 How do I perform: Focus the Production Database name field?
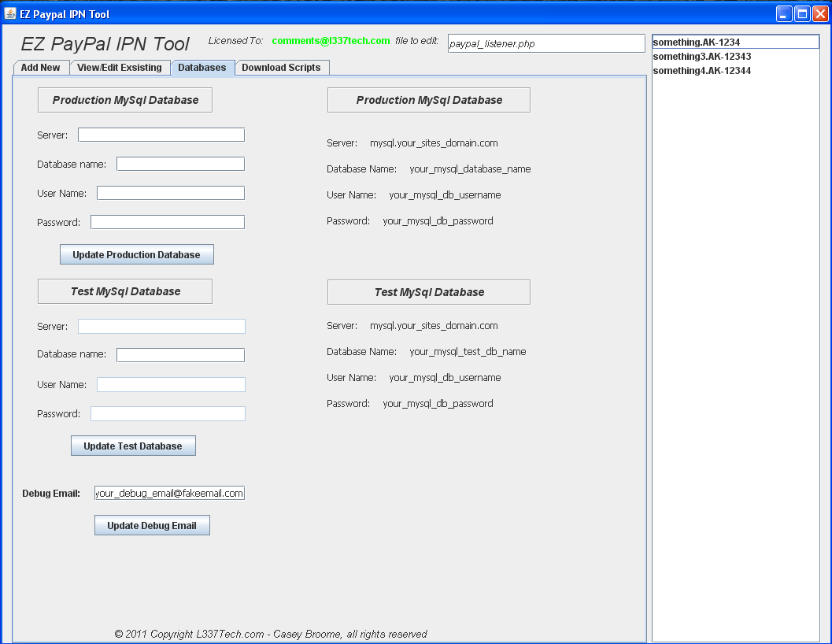[180, 164]
